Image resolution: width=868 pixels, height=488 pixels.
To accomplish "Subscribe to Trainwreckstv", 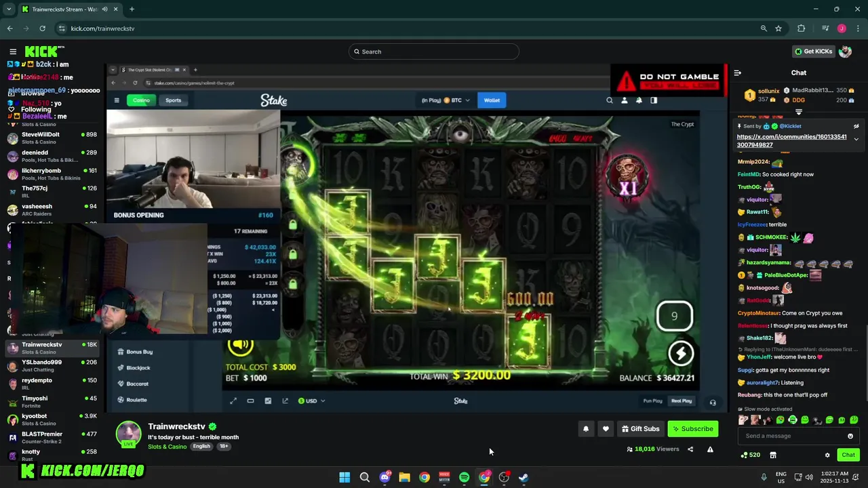I will coord(692,428).
